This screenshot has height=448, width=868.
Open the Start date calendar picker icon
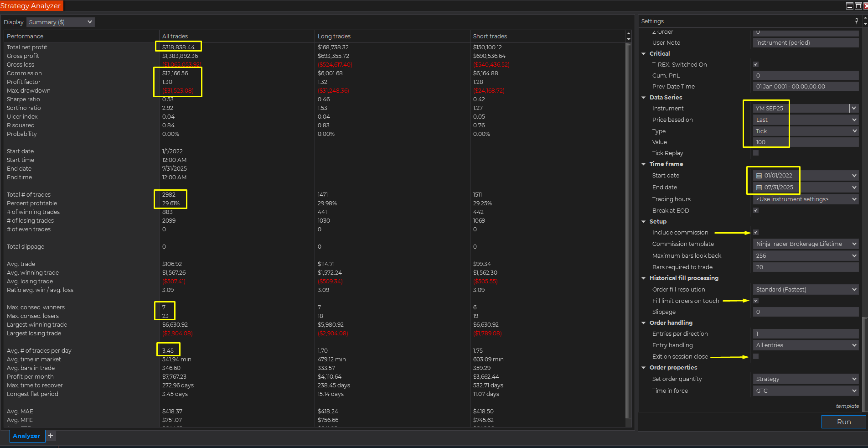[x=759, y=175]
